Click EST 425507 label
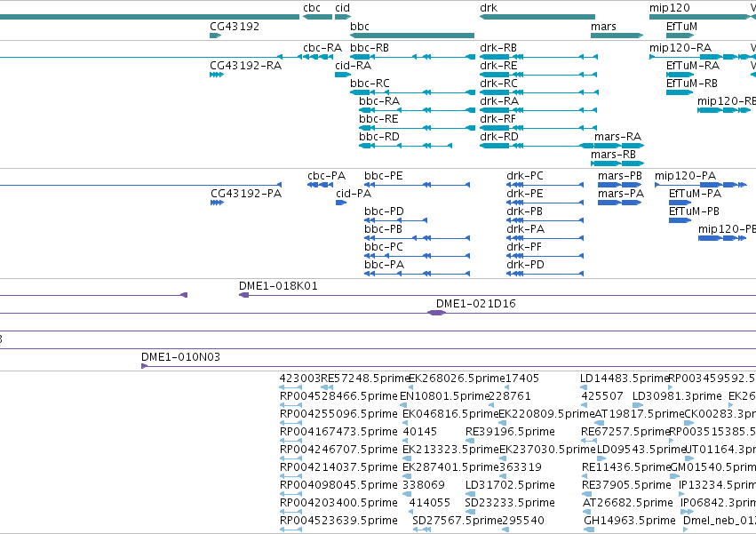Screen dimensions: 756x534 point(602,397)
